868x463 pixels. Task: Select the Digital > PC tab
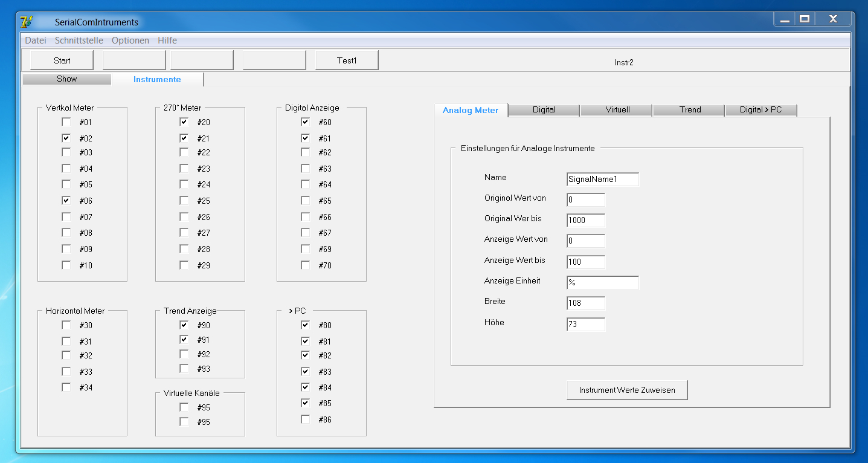(760, 110)
